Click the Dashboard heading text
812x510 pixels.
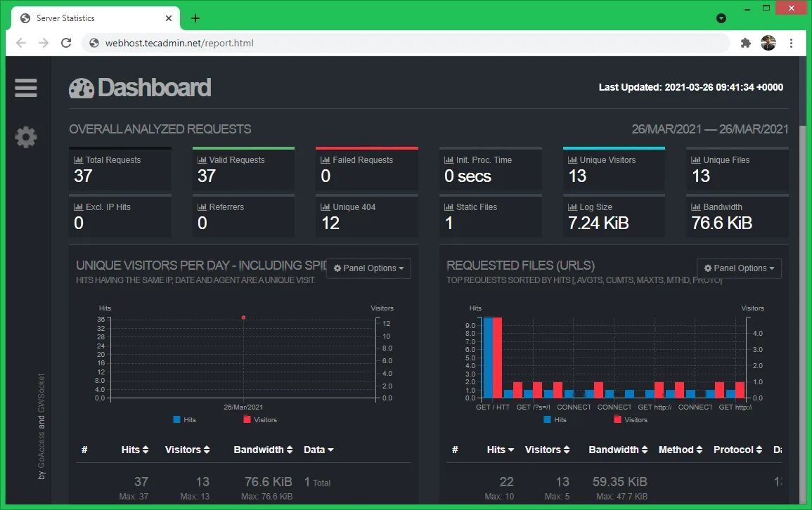tap(155, 88)
